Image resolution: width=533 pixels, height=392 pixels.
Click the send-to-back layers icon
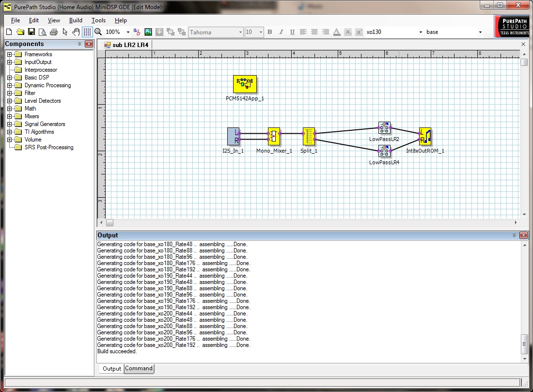pos(182,32)
